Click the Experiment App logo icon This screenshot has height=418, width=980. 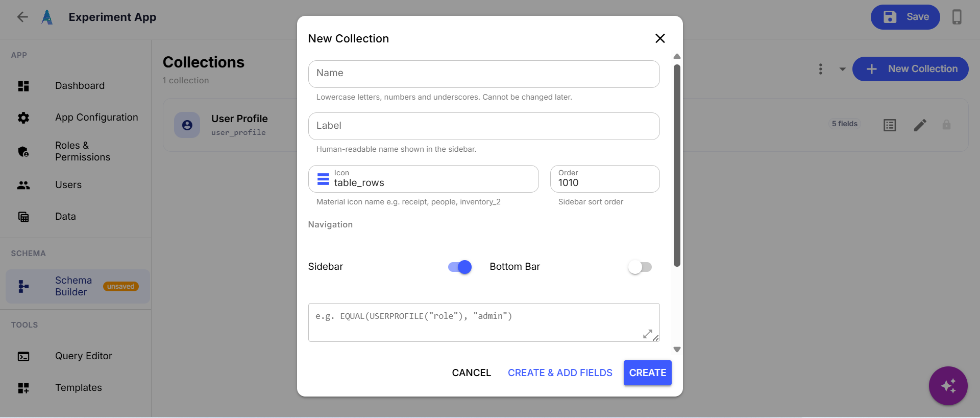point(47,17)
